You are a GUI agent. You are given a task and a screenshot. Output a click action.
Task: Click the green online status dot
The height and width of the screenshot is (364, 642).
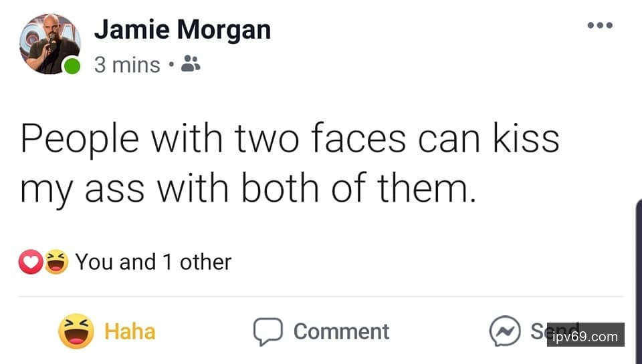[x=72, y=65]
